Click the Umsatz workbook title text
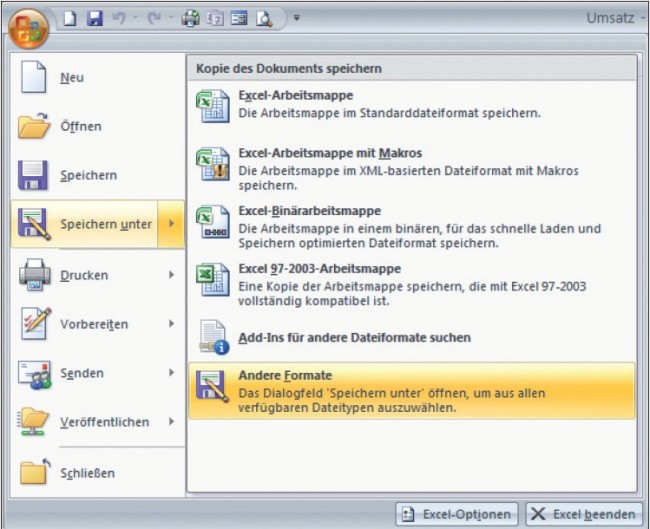Image resolution: width=650 pixels, height=529 pixels. (610, 18)
